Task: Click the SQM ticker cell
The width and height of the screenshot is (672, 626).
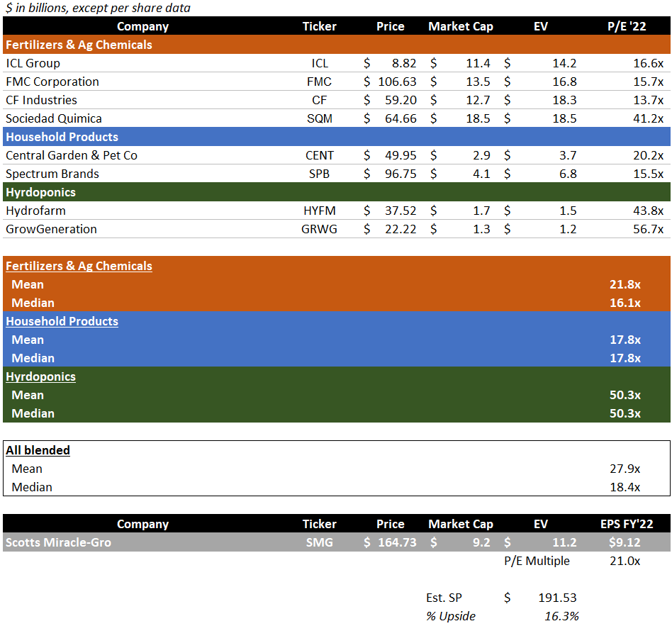Action: pos(320,118)
